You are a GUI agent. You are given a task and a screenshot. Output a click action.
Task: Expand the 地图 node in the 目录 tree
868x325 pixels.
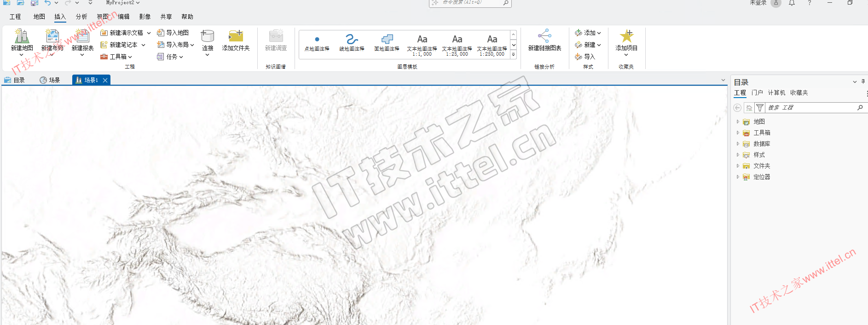coord(738,122)
